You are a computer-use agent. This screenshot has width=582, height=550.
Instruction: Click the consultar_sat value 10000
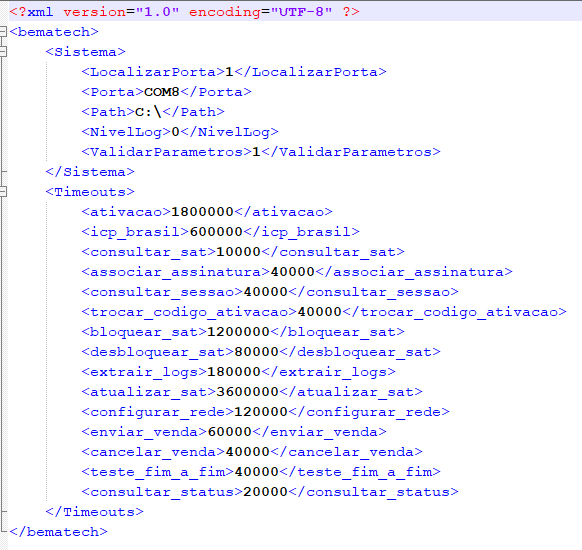[x=239, y=252]
